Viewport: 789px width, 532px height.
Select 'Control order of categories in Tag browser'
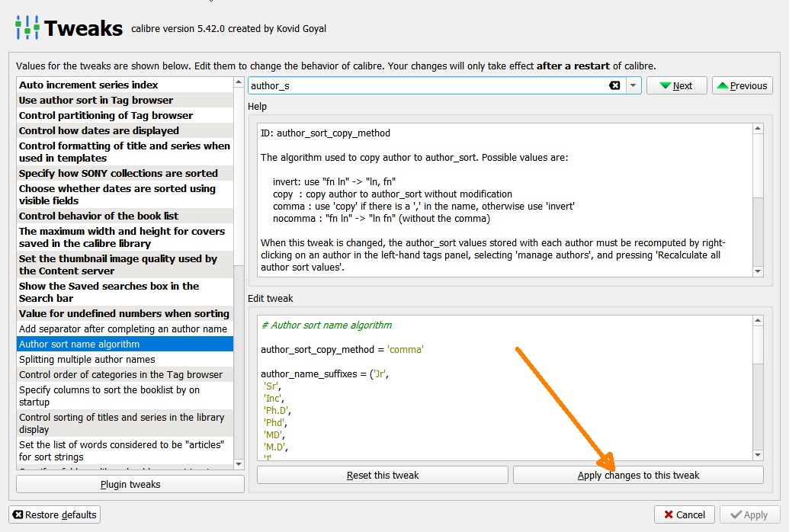(125, 374)
